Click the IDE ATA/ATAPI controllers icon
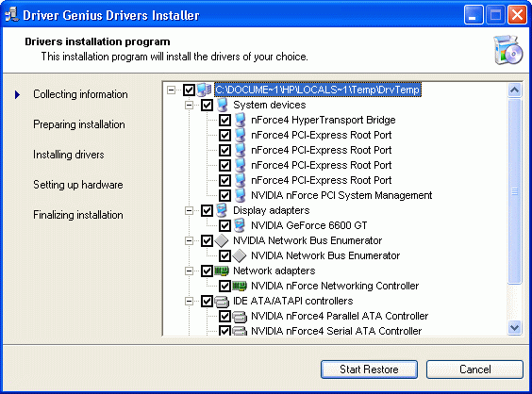 point(222,301)
